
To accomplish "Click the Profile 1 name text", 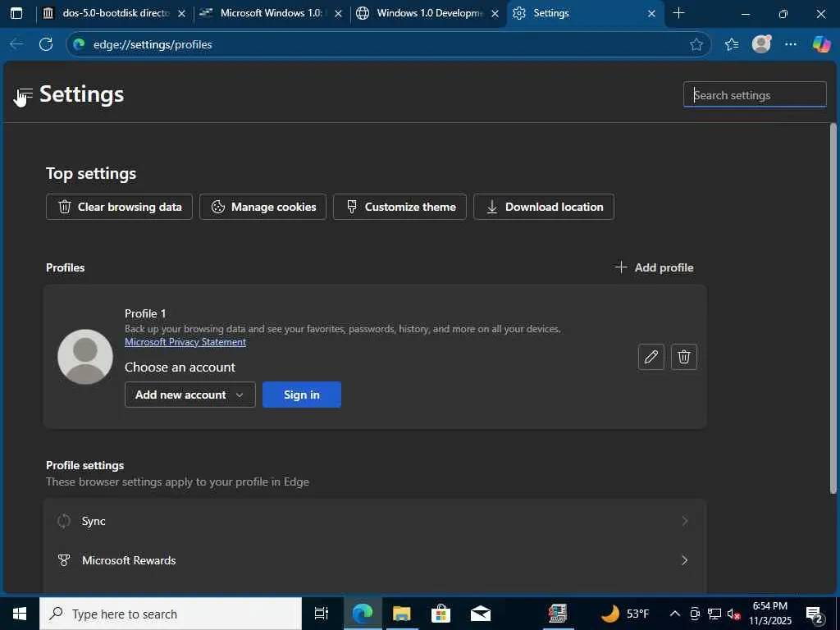I will coord(145,313).
